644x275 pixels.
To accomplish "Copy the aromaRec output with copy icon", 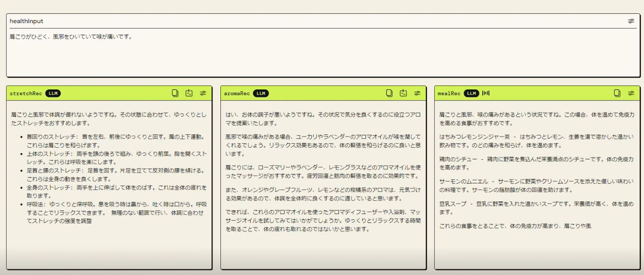I will pos(389,93).
